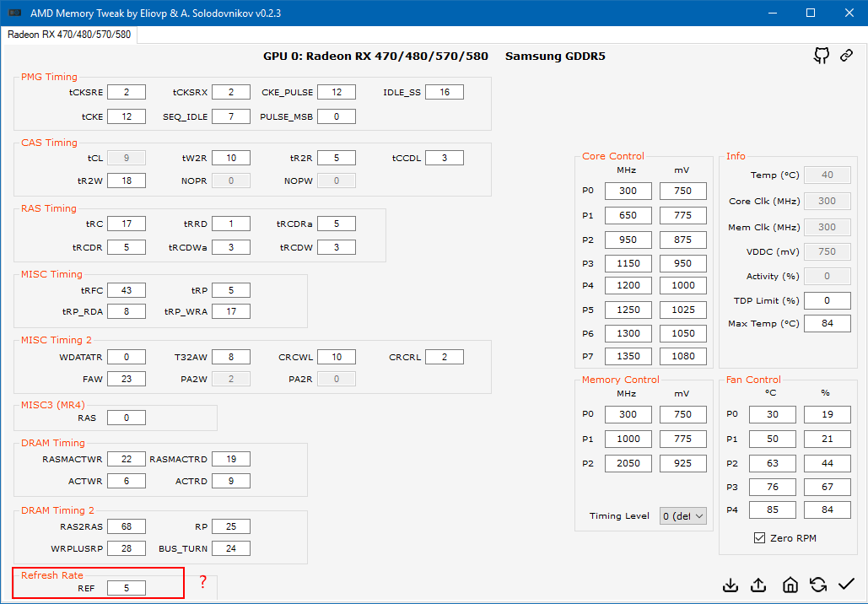
Task: Click the tRP_RDA input field
Action: click(127, 311)
